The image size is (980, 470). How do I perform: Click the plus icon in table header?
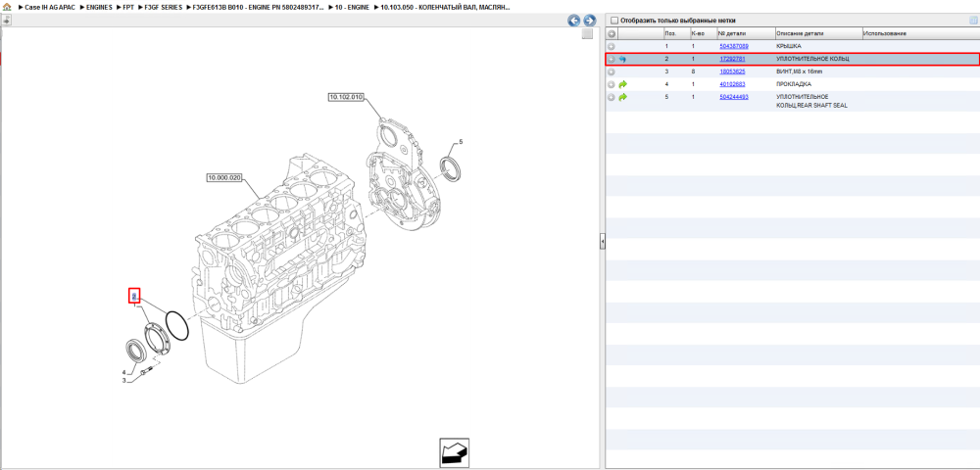click(x=612, y=33)
